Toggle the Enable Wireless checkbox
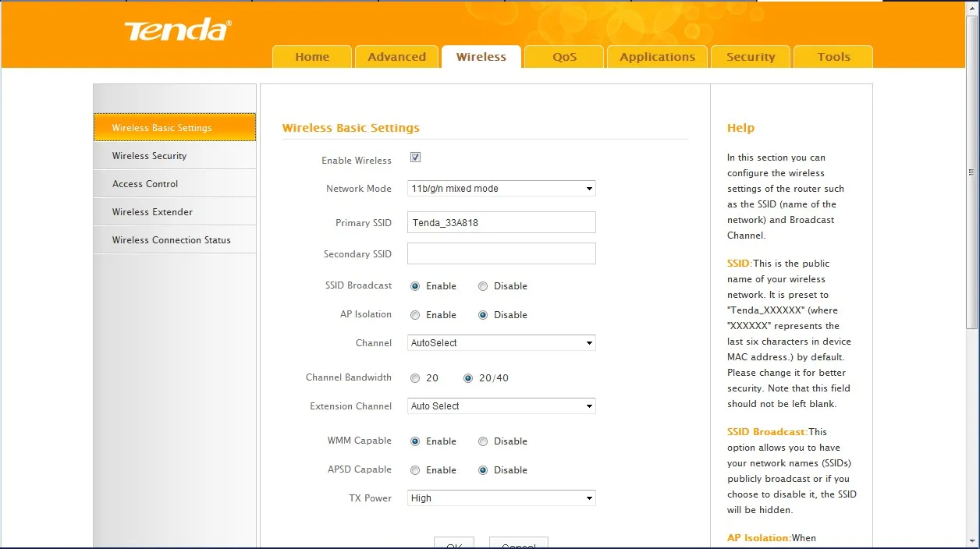980x549 pixels. point(415,158)
